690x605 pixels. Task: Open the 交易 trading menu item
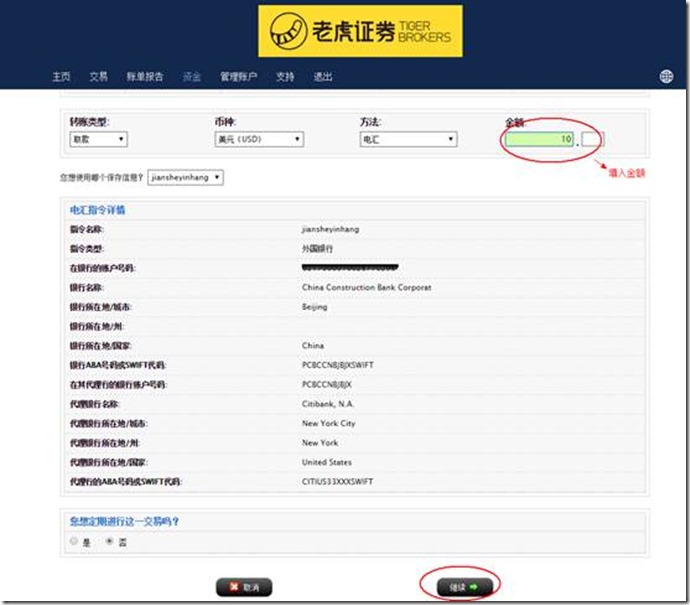[98, 77]
